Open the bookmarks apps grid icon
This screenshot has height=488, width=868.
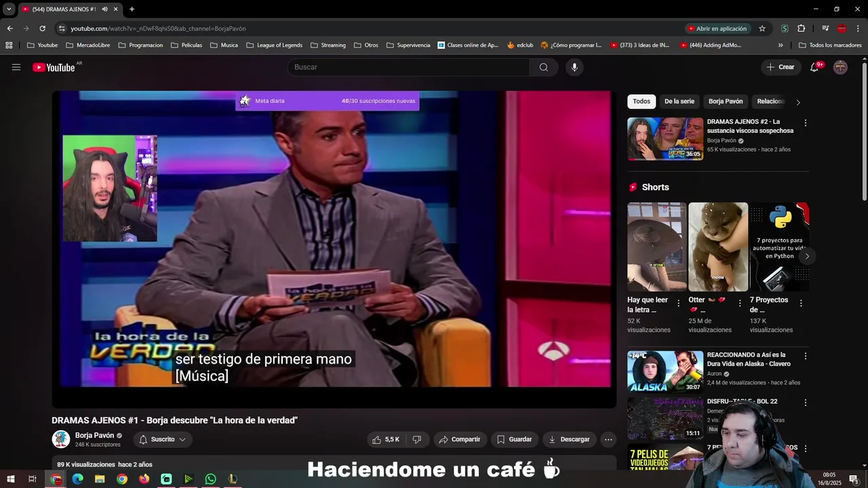click(9, 45)
